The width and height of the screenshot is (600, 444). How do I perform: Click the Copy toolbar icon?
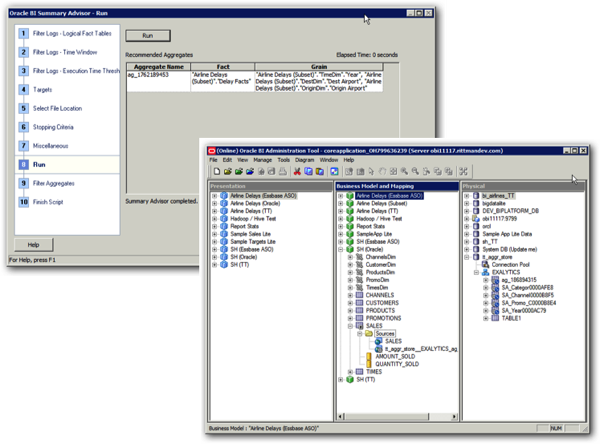[308, 171]
